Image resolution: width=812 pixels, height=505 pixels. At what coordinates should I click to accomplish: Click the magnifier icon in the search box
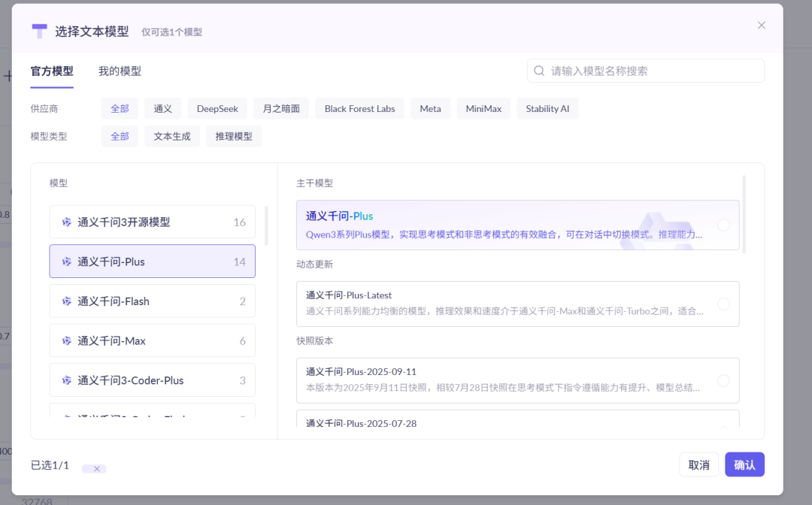pos(539,70)
